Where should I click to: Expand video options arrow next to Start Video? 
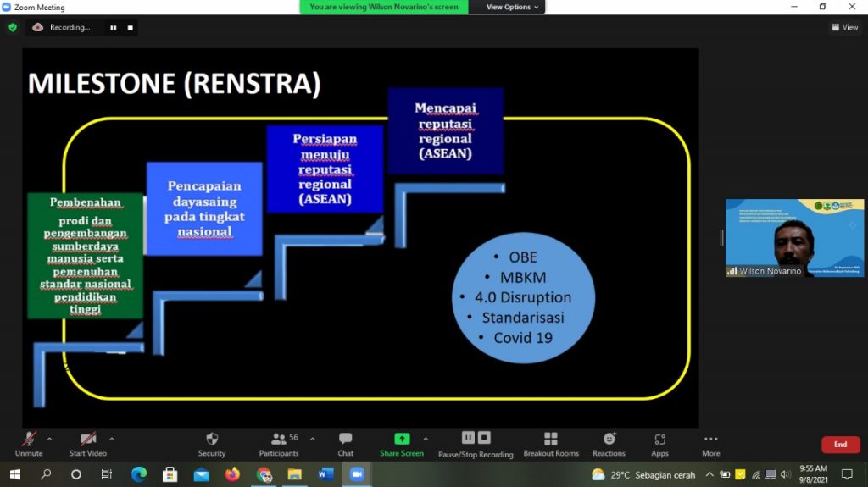tap(112, 439)
